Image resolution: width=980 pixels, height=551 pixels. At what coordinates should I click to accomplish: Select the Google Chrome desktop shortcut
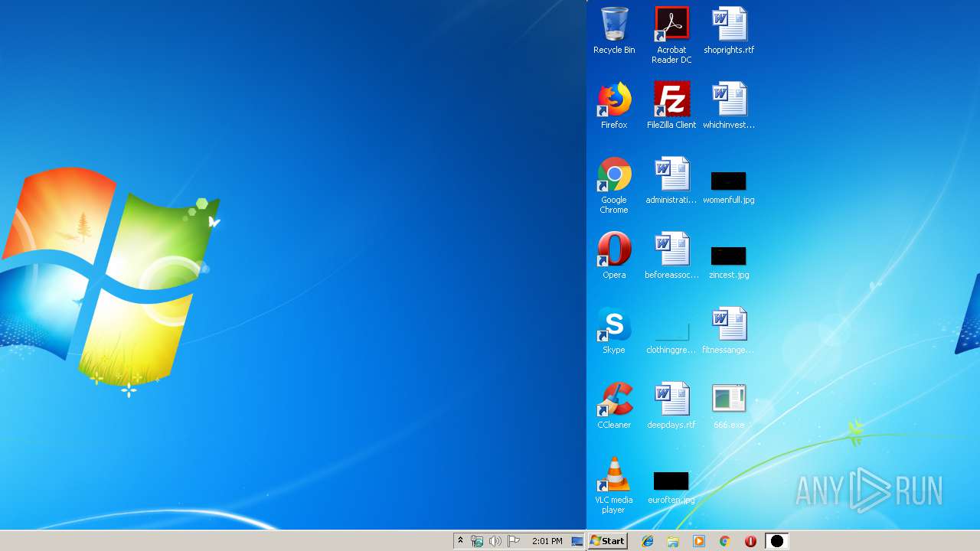click(x=614, y=185)
